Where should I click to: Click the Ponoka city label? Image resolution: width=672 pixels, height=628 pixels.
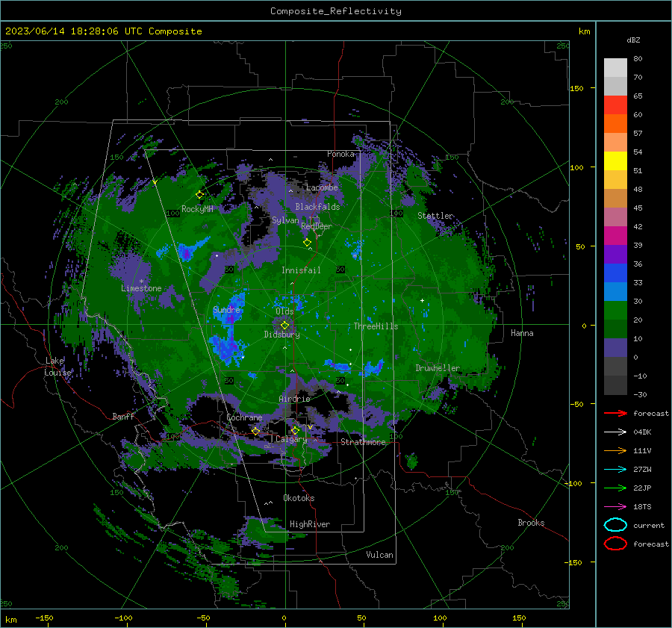click(340, 154)
